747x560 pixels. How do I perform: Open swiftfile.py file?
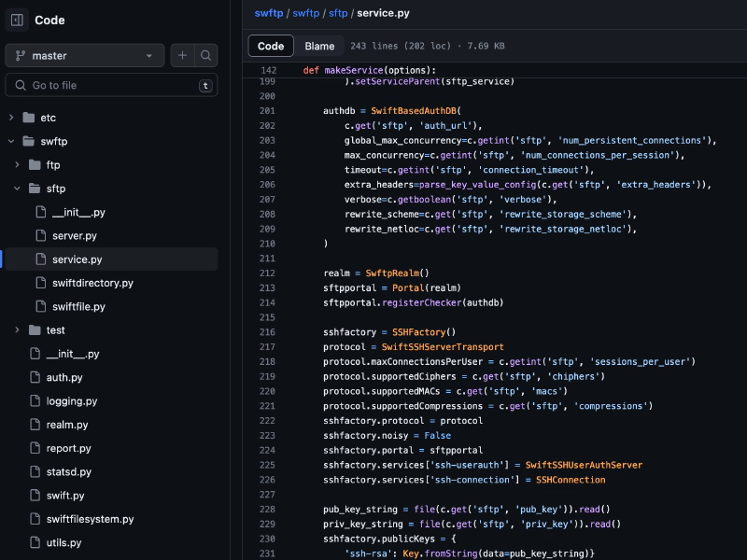(x=78, y=307)
